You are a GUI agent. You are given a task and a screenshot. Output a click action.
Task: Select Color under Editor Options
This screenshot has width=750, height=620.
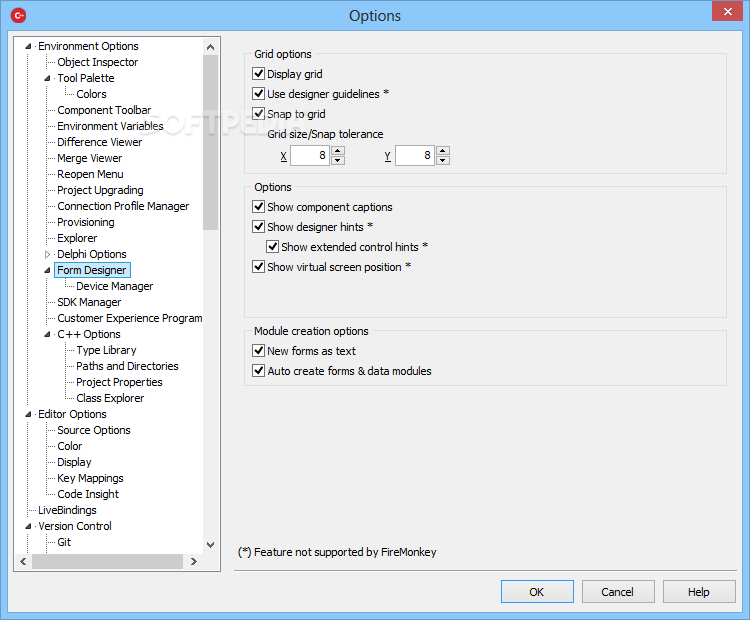coord(70,446)
